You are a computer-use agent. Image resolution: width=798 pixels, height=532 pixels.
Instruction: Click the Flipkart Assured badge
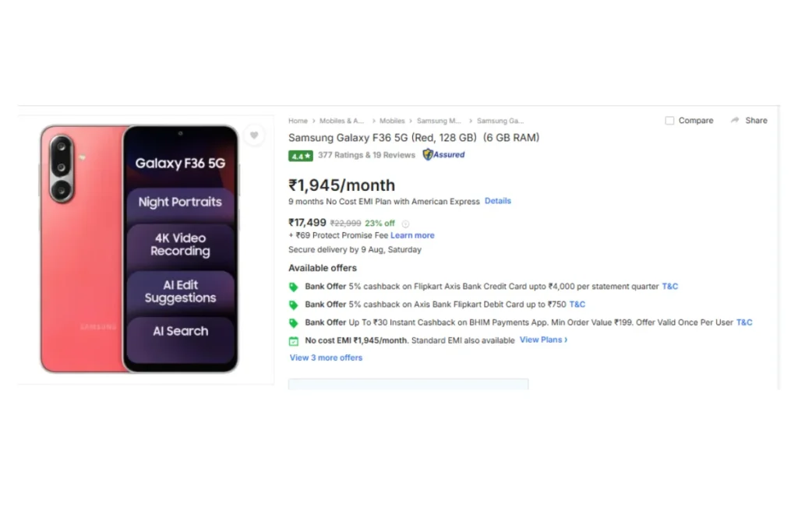click(x=443, y=155)
